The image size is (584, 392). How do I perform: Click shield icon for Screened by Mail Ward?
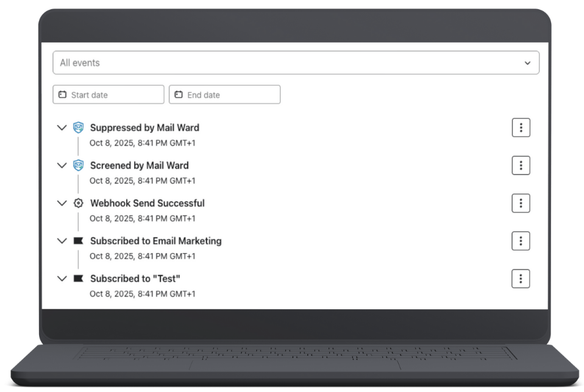[78, 165]
